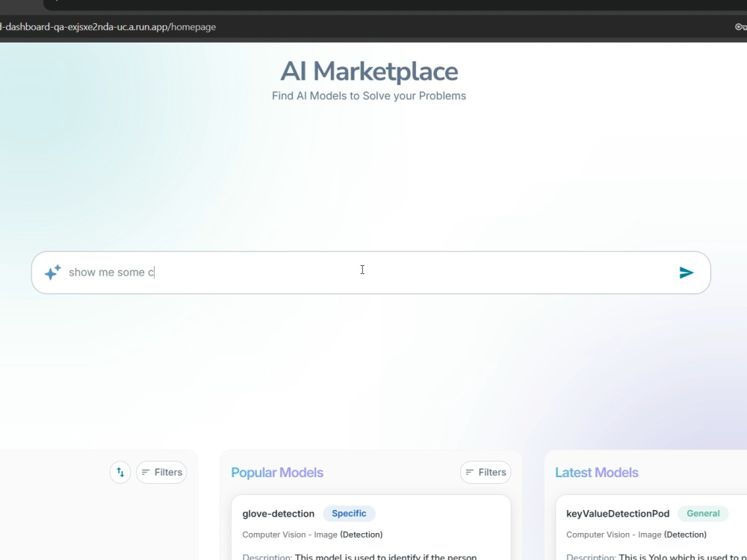Click the General tag on keyValueDetectionPod

tap(703, 514)
